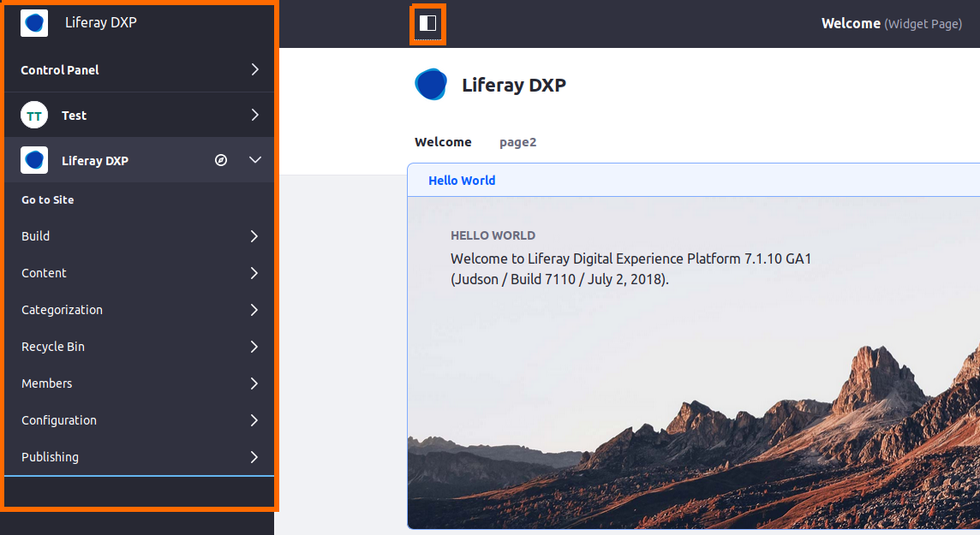Click the Welcome (Widget Page) header title
980x535 pixels.
(891, 24)
